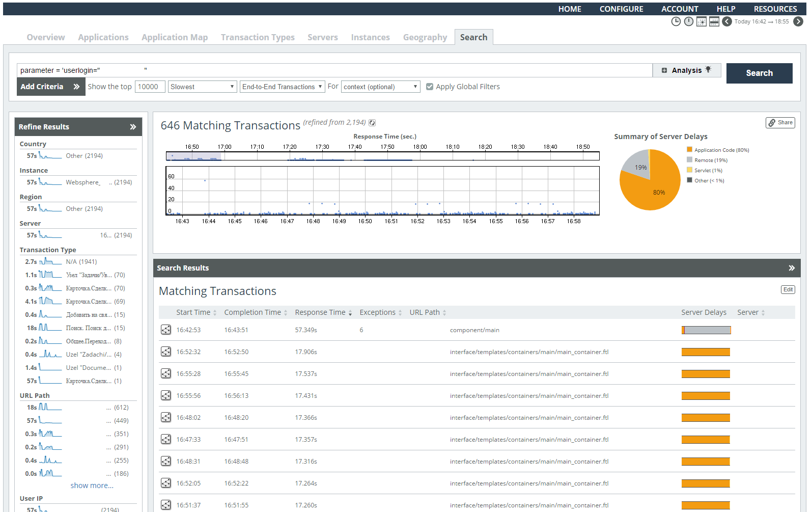Open transaction details icon for 16:55:28 row

(x=166, y=373)
